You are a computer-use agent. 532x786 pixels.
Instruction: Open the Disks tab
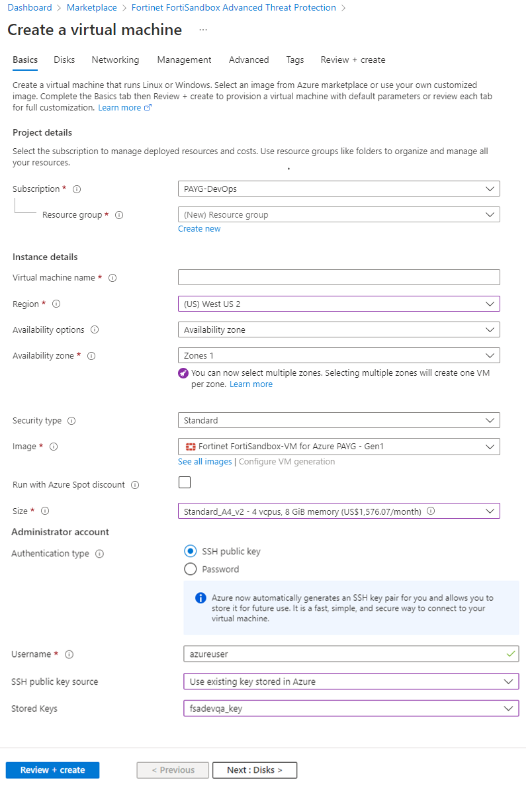[x=64, y=60]
